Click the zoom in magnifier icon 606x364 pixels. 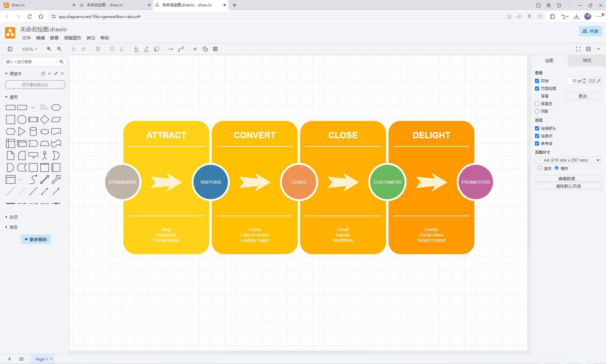pyautogui.click(x=49, y=49)
